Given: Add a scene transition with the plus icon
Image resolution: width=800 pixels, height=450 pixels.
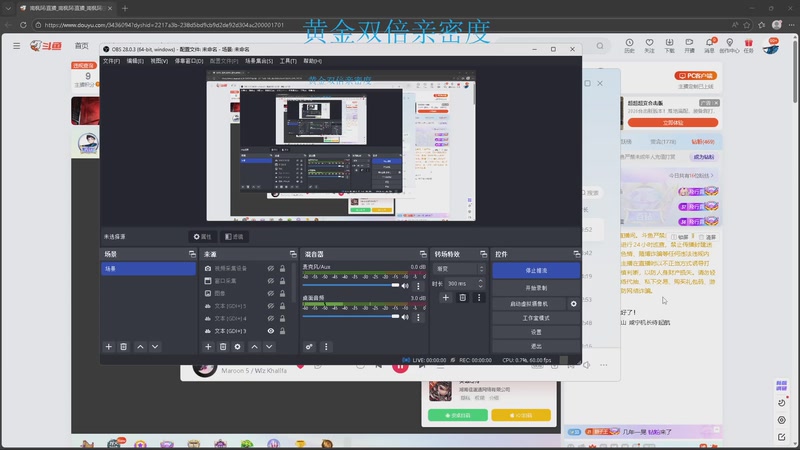Looking at the screenshot, I should click(445, 297).
